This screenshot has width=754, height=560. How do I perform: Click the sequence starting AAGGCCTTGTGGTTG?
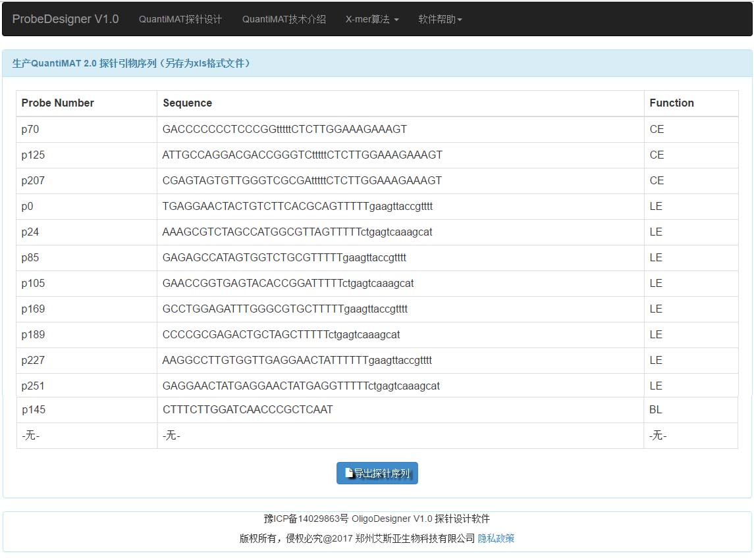coord(297,361)
